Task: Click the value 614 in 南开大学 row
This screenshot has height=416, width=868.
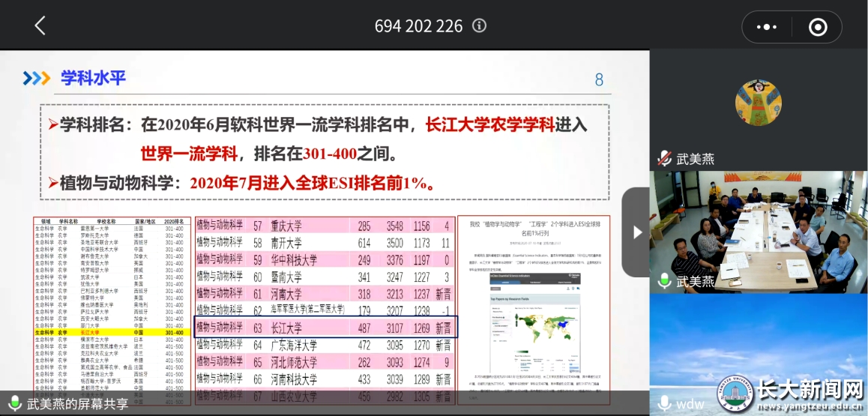Action: click(364, 243)
